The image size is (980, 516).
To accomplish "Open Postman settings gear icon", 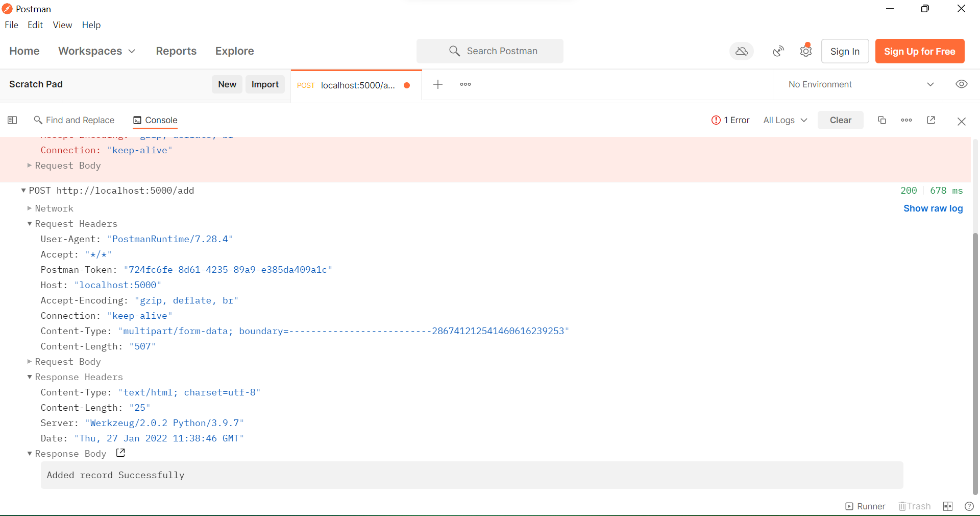I will 805,51.
